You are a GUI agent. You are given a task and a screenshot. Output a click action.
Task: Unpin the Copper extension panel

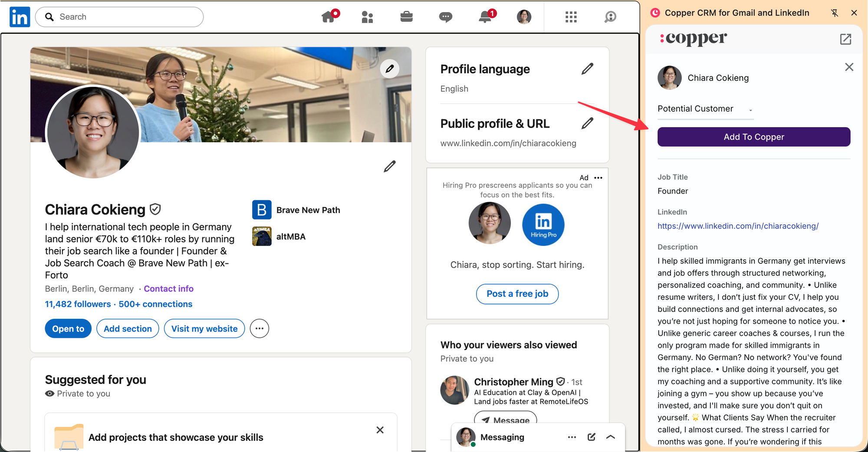835,13
